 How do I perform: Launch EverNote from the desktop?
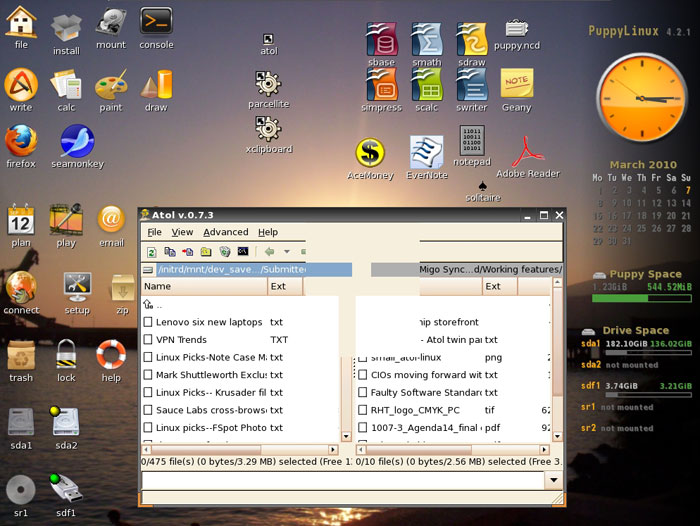(x=427, y=158)
